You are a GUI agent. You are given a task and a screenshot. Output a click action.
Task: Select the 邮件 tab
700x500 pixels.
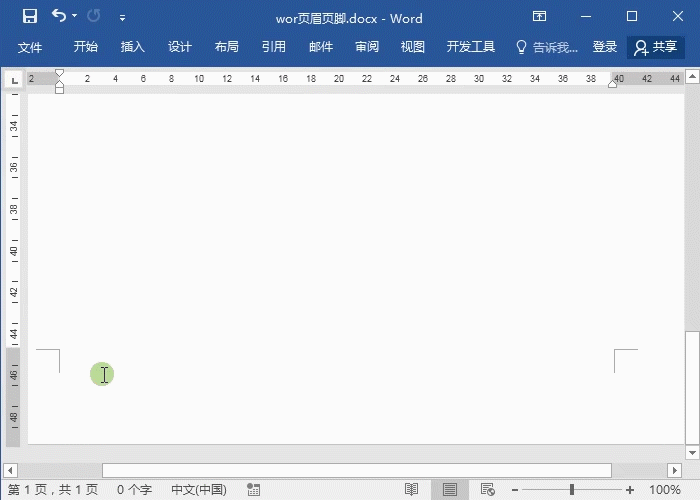321,46
